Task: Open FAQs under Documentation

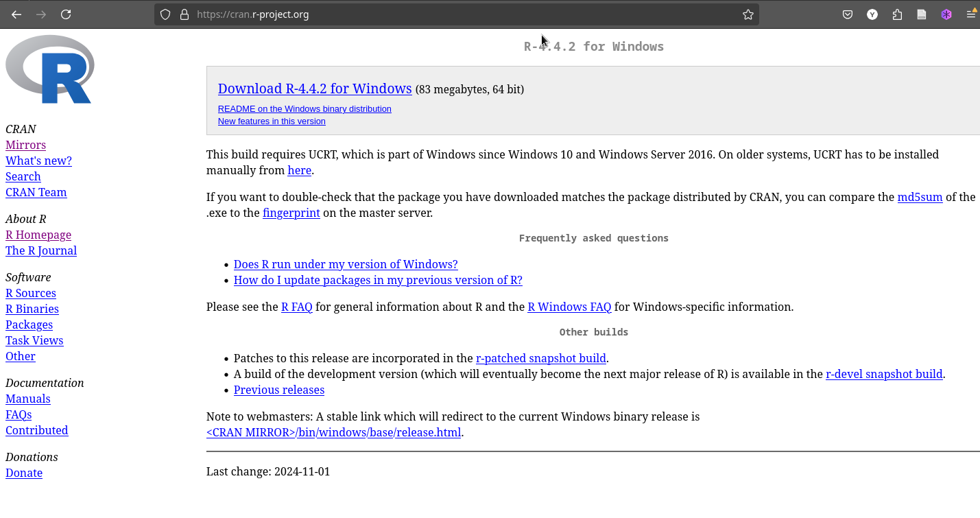Action: pos(19,414)
